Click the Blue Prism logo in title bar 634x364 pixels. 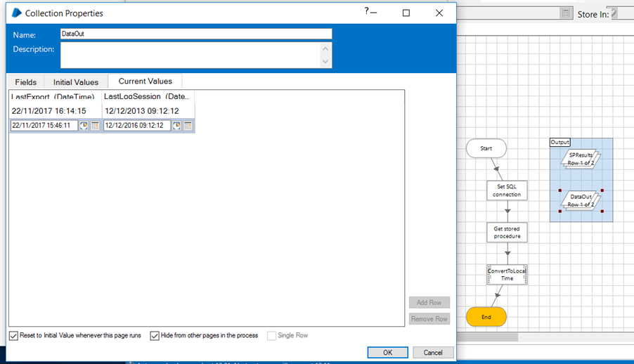click(x=17, y=13)
